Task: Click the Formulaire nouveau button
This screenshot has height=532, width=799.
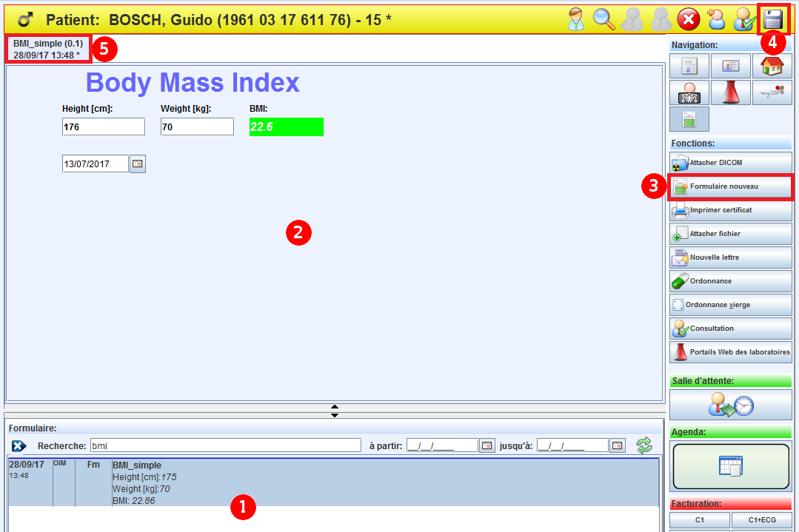Action: click(730, 186)
